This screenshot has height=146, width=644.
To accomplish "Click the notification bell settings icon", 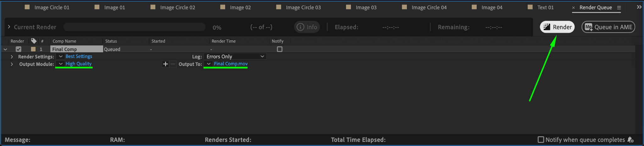I will click(630, 140).
